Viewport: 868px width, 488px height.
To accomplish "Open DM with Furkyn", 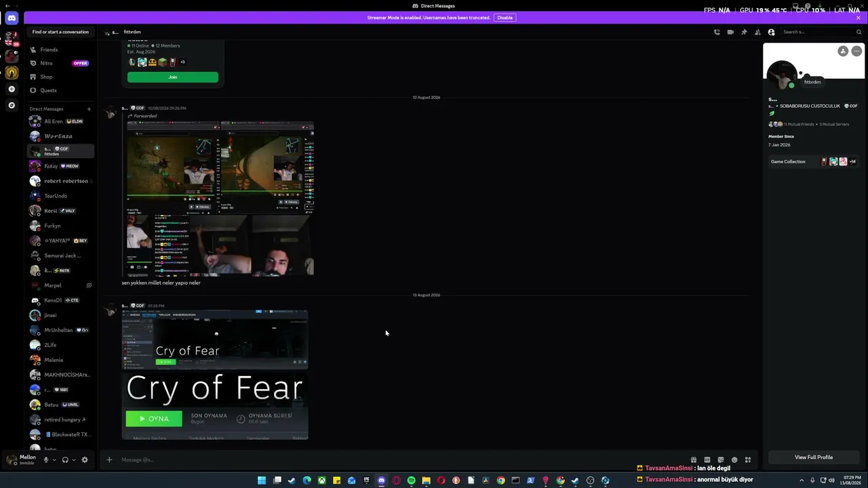I will (x=61, y=226).
